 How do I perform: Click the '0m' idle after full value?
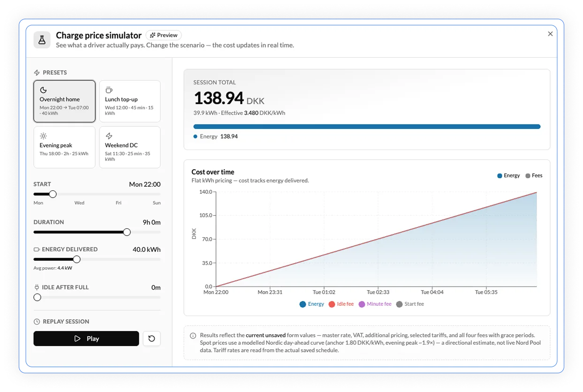156,288
